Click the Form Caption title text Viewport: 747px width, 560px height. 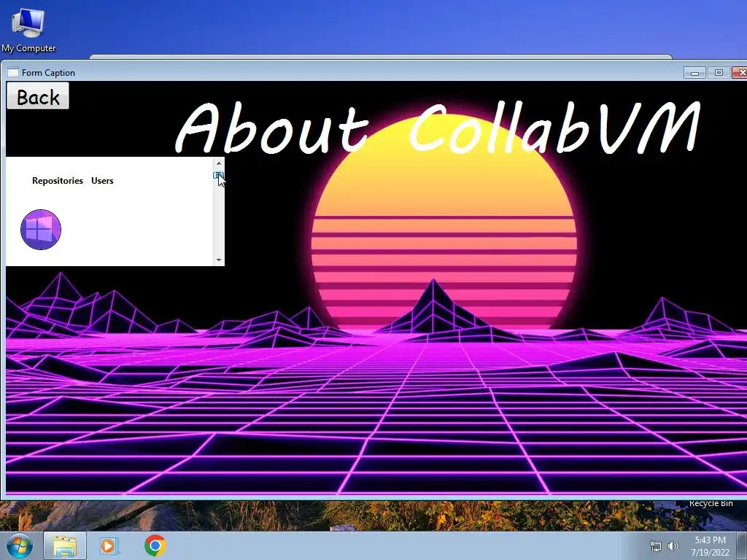click(48, 73)
